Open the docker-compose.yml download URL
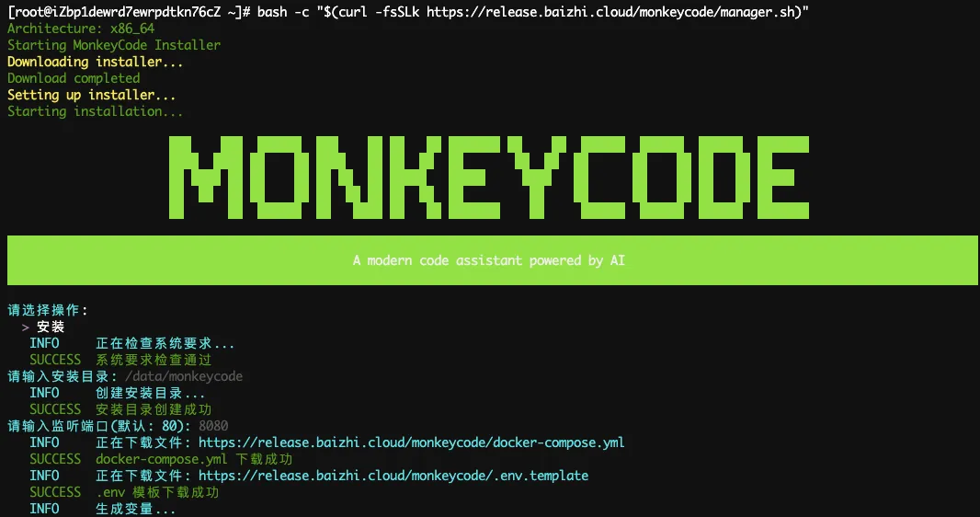This screenshot has width=980, height=517. click(x=411, y=442)
